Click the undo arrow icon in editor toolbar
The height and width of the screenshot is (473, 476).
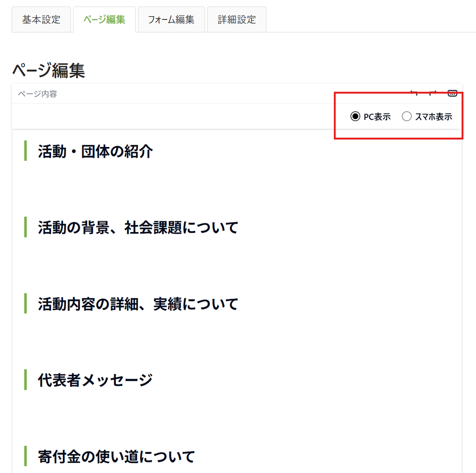414,93
